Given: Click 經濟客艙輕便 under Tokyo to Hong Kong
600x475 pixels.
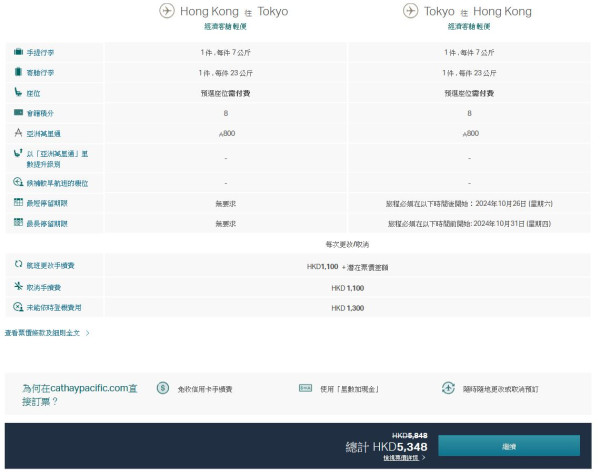Looking at the screenshot, I should pos(469,26).
